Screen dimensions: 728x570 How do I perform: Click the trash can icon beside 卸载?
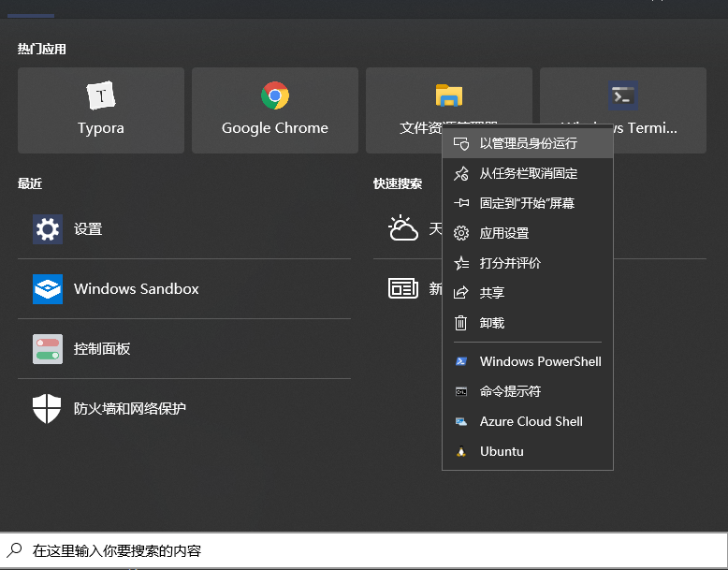click(x=460, y=322)
